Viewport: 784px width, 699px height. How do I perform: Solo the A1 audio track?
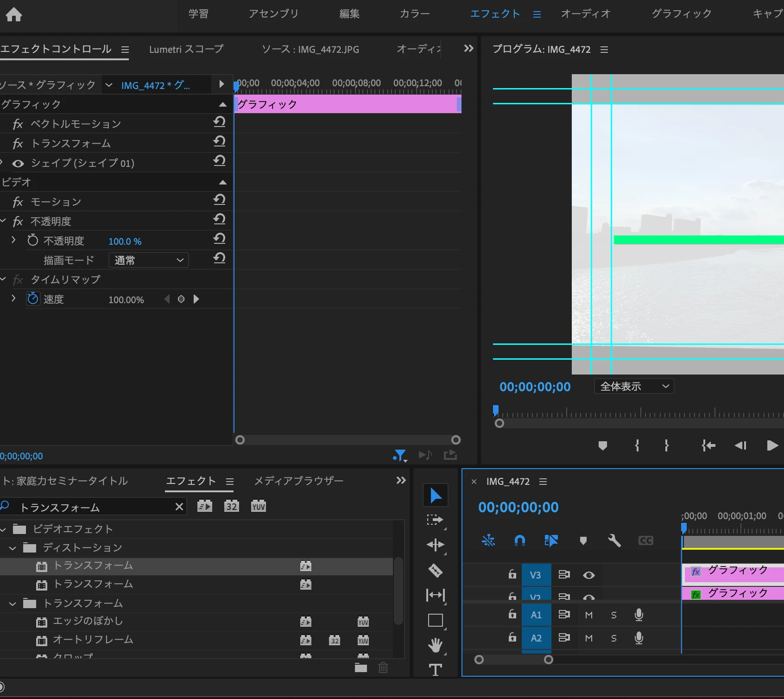click(x=614, y=615)
